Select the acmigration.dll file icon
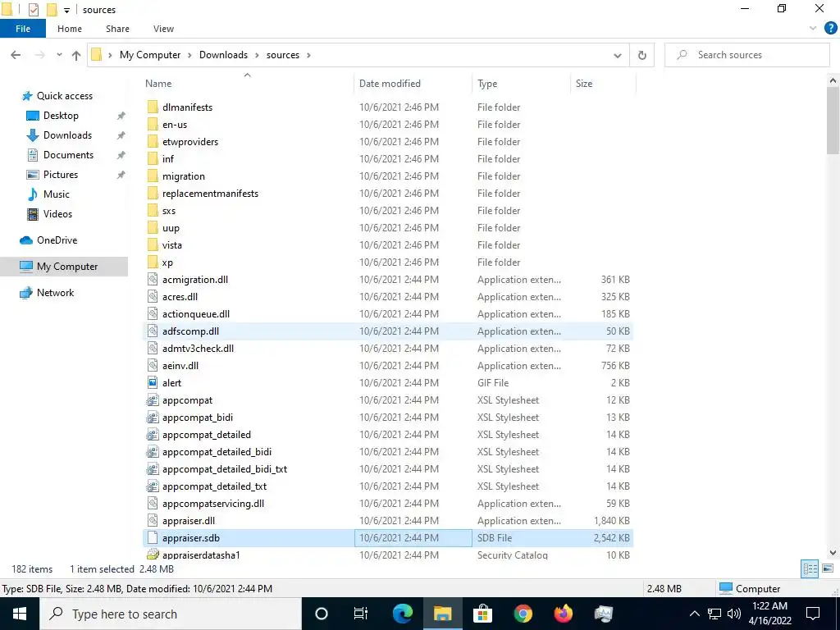The width and height of the screenshot is (840, 630). (153, 280)
